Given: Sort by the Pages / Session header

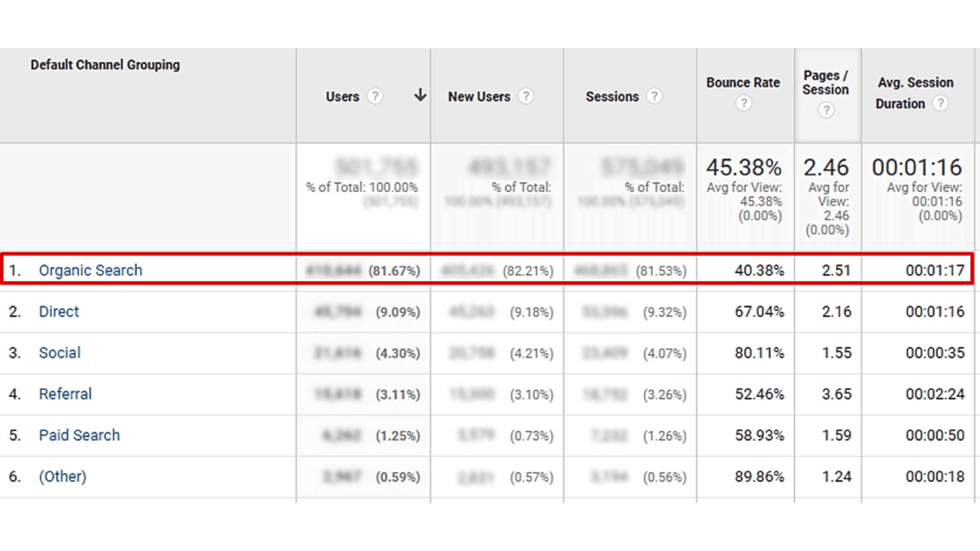Looking at the screenshot, I should point(826,83).
